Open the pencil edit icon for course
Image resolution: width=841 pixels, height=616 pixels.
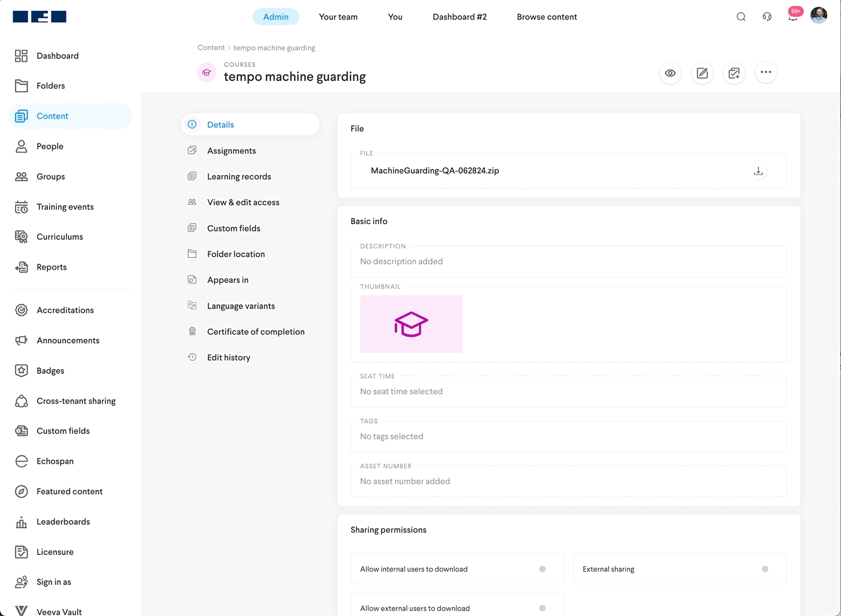coord(702,73)
